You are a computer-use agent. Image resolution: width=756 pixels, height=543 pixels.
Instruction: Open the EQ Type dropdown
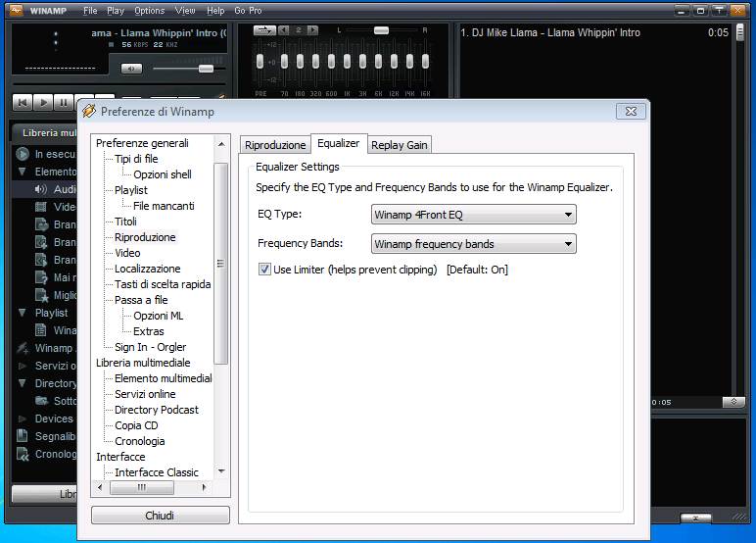(x=474, y=215)
